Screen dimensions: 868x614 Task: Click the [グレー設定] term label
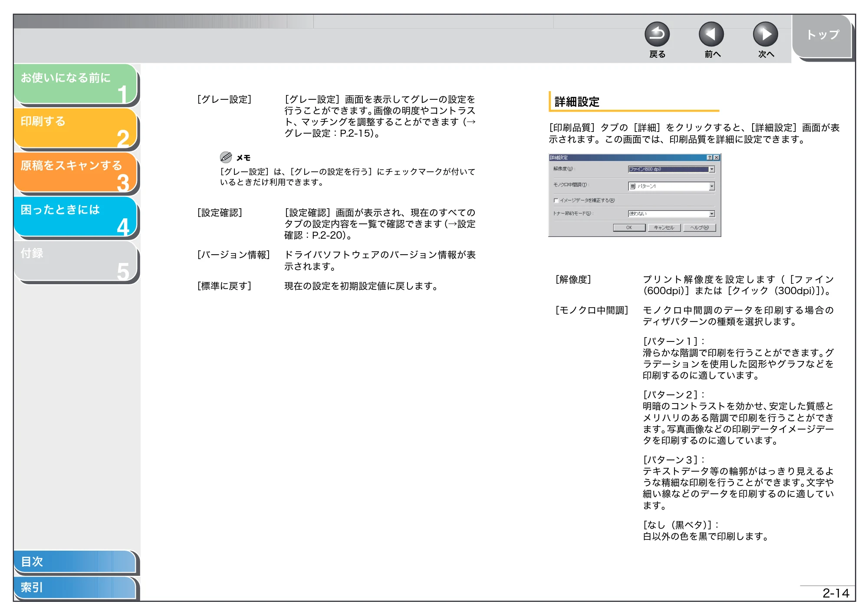pyautogui.click(x=224, y=99)
